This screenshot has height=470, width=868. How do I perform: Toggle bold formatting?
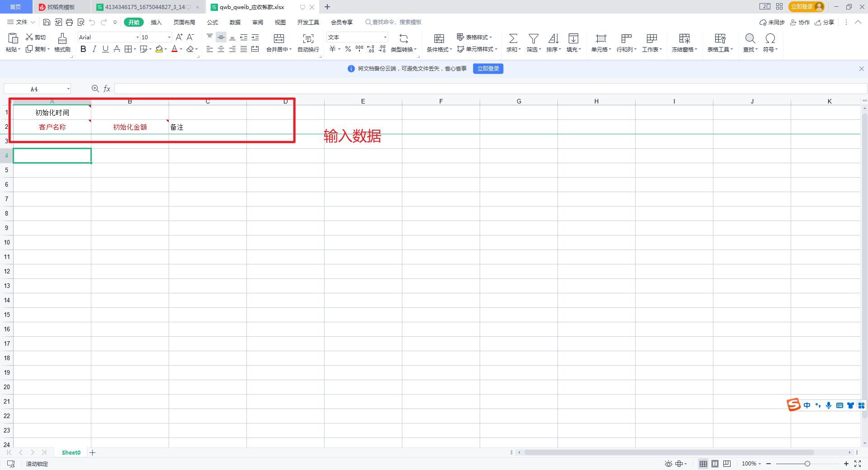[x=83, y=49]
